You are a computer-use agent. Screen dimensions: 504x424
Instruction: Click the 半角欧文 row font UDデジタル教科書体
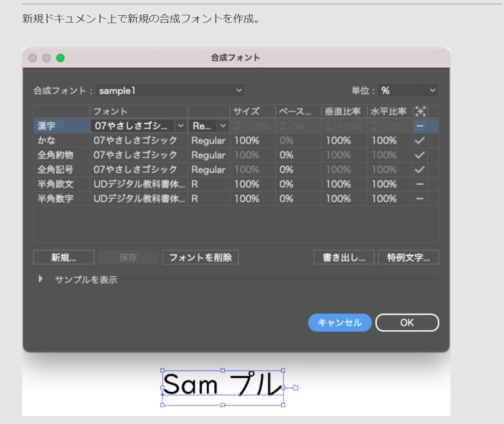(139, 184)
